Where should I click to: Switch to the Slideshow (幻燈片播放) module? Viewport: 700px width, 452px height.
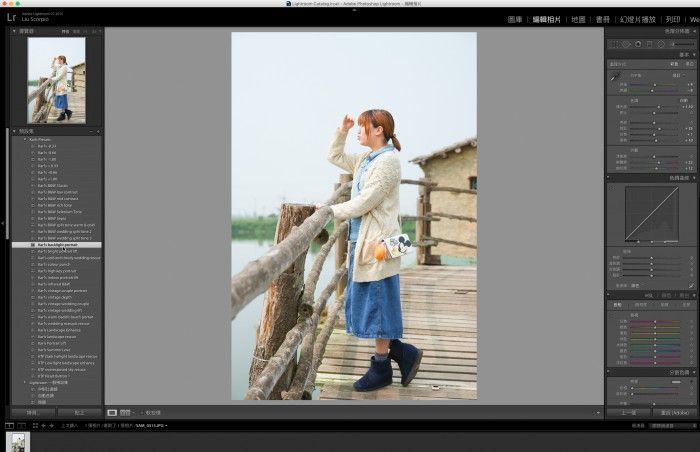638,19
